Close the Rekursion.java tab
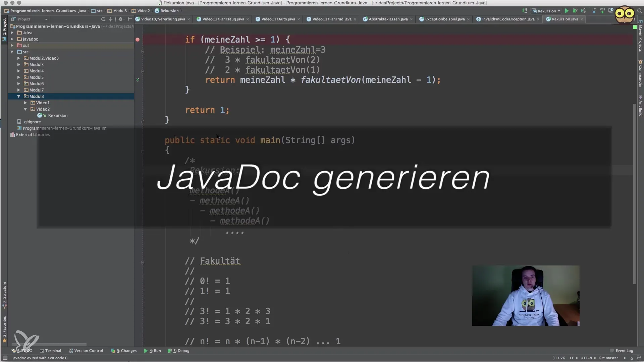The height and width of the screenshot is (362, 644). pyautogui.click(x=582, y=19)
